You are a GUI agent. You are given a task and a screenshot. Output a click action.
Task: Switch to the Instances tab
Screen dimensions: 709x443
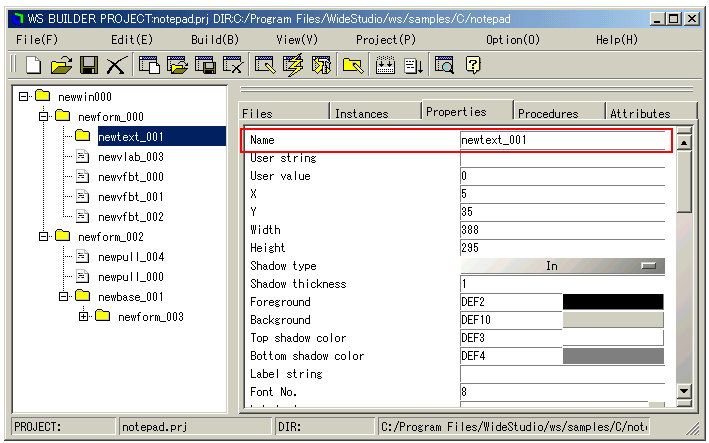[x=361, y=113]
